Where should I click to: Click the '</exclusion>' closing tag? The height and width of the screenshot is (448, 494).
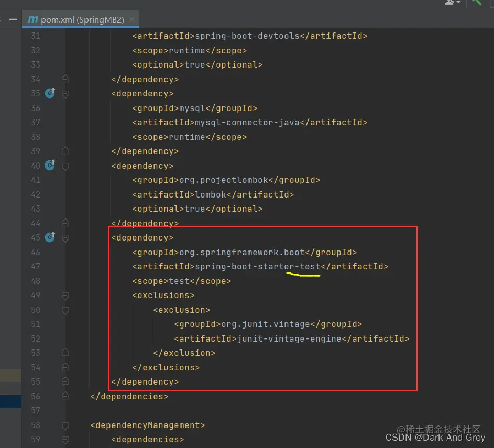pos(184,353)
